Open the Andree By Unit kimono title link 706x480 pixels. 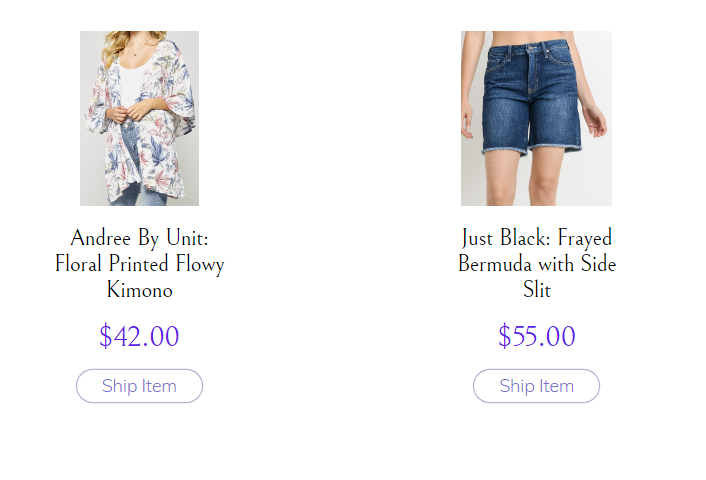[x=139, y=264]
